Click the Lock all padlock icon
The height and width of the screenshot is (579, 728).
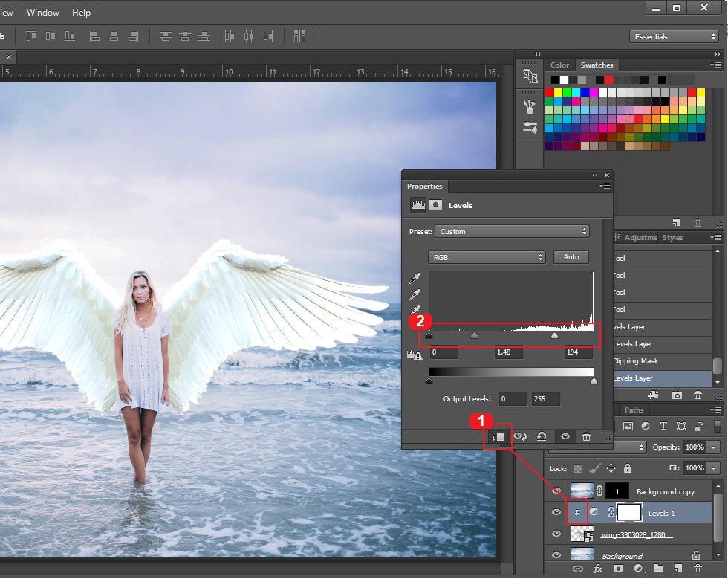point(628,468)
